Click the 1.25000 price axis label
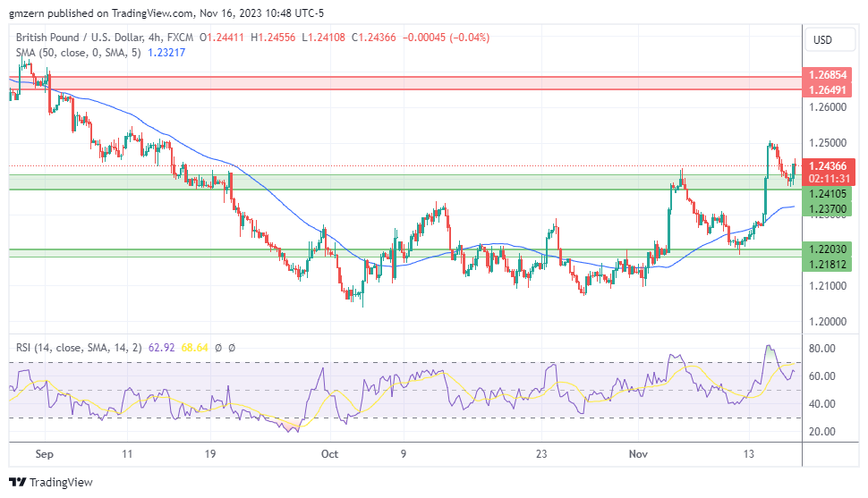Screen dimensions: 868x498 (x=828, y=143)
